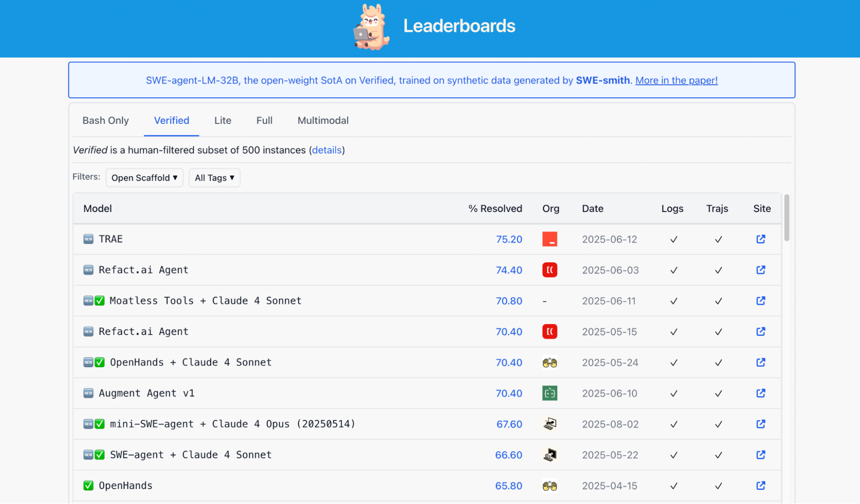The image size is (860, 504).
Task: Click the Logs column header
Action: click(x=672, y=209)
